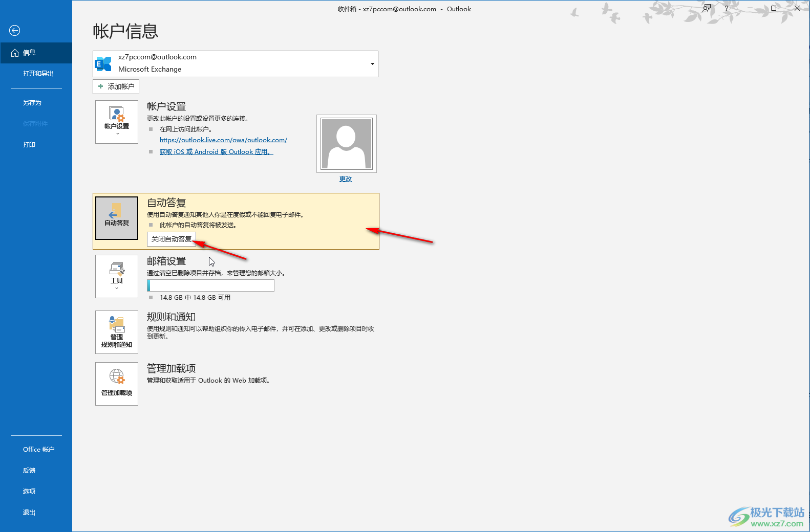Click 更改 link under photo
The height and width of the screenshot is (532, 810).
pos(346,179)
